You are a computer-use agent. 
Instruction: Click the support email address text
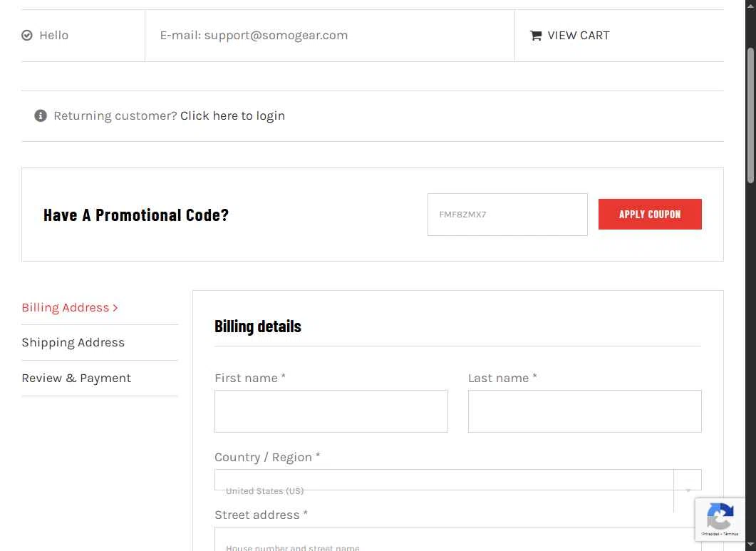[276, 35]
